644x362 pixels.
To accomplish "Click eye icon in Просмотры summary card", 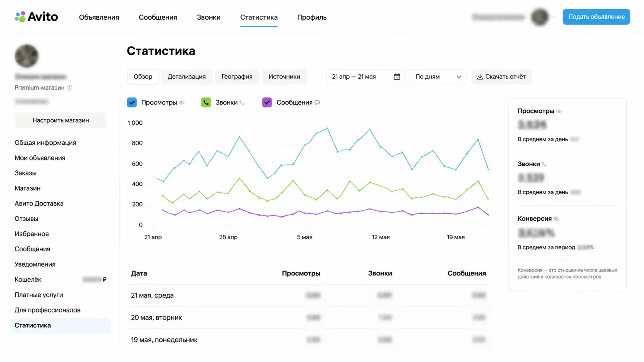I will (x=559, y=111).
